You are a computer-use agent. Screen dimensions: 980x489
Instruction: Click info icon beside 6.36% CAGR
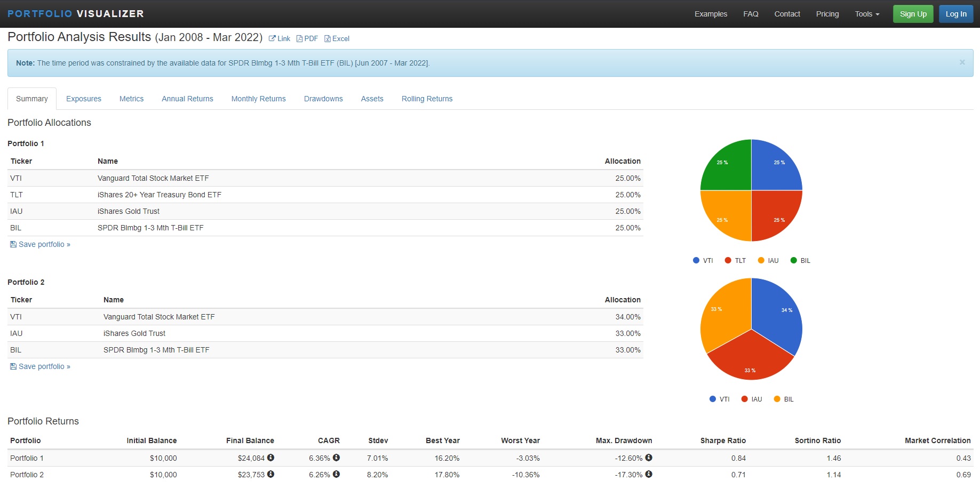click(336, 458)
